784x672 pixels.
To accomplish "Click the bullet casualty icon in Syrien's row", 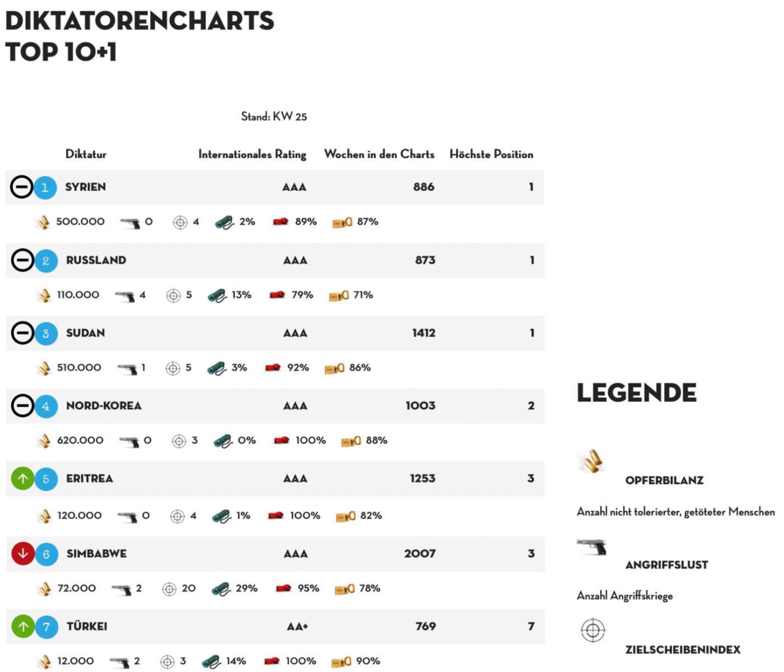I will click(x=43, y=222).
